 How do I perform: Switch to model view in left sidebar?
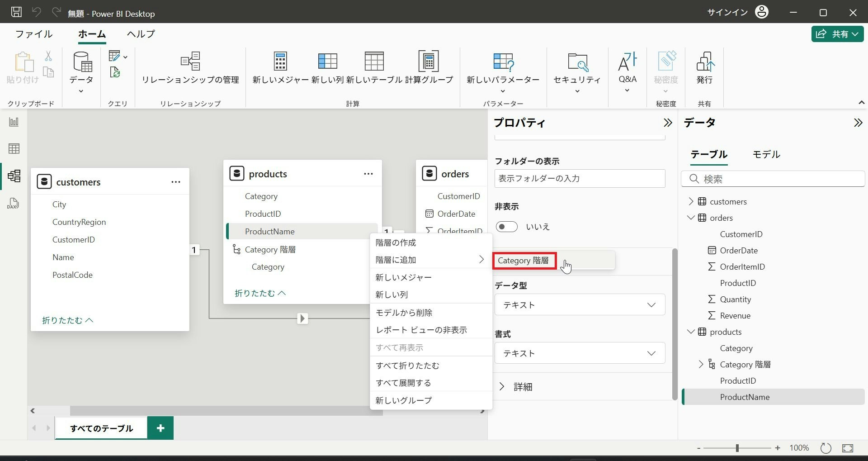tap(14, 176)
